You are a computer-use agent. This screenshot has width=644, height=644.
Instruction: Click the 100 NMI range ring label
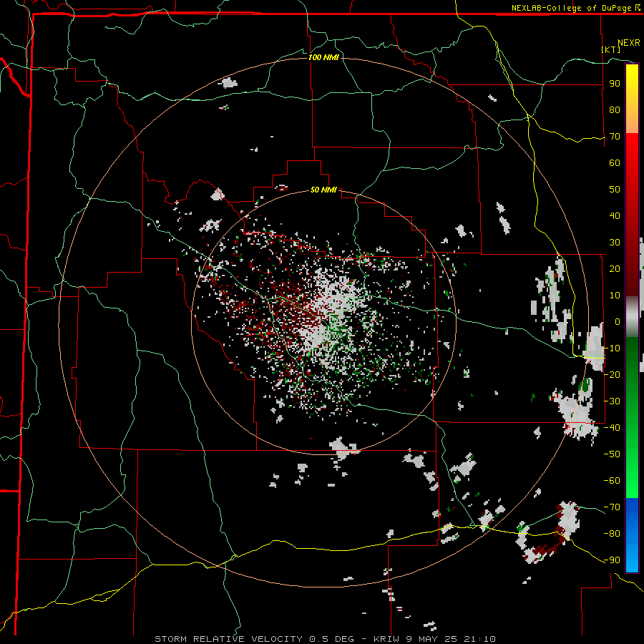click(x=323, y=57)
